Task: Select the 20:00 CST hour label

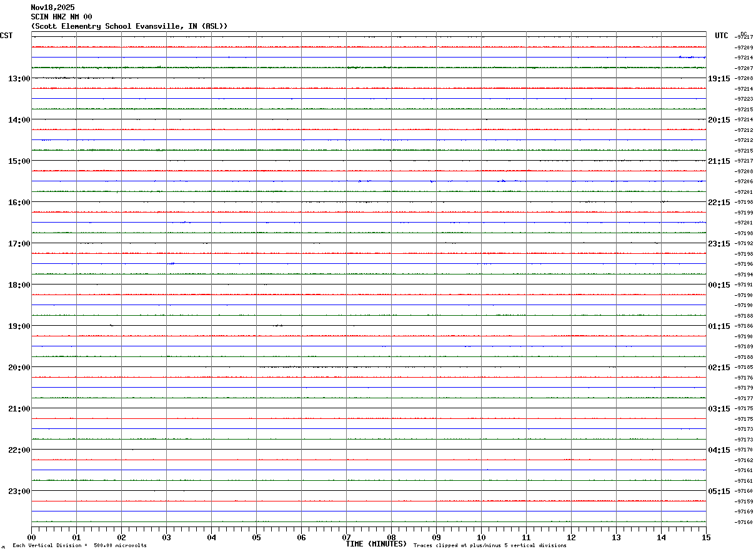Action: 19,368
